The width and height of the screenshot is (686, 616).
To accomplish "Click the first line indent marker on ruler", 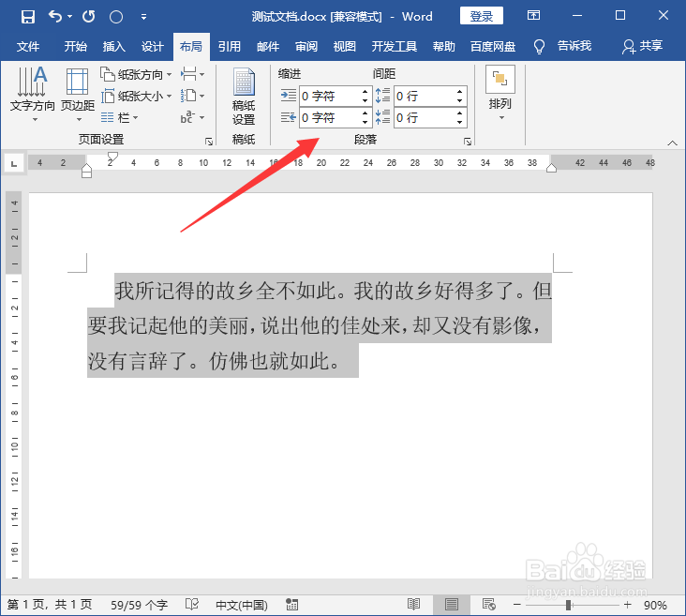I will pyautogui.click(x=112, y=157).
